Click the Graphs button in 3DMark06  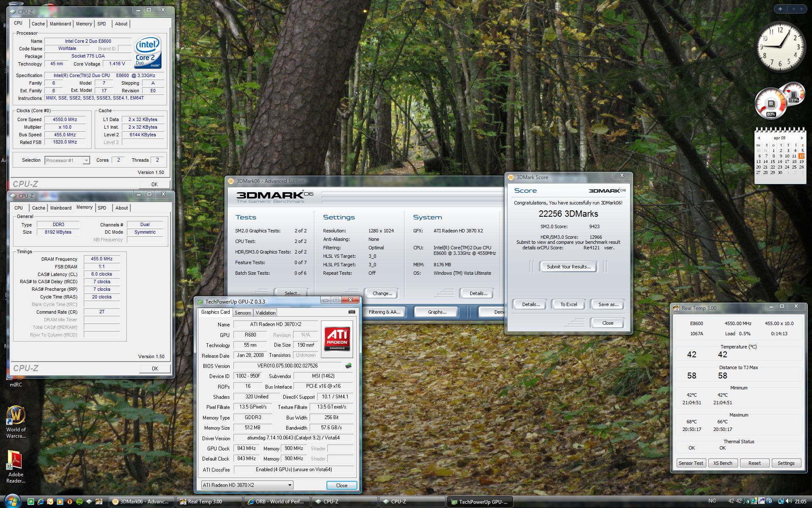point(437,312)
